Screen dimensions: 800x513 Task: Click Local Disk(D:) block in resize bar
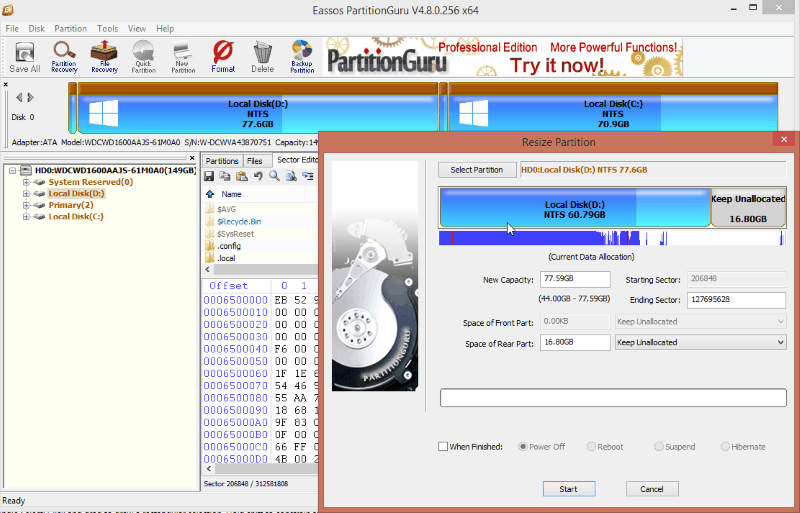click(x=574, y=207)
